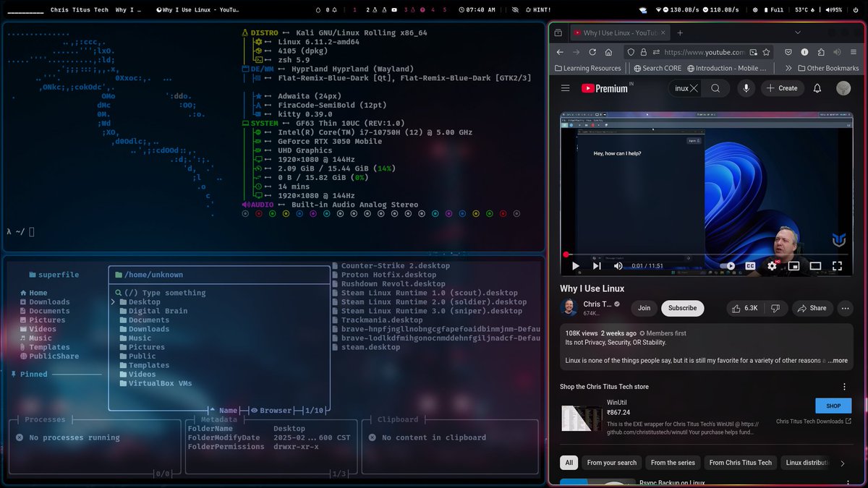The width and height of the screenshot is (868, 488).
Task: Expand description with ...more
Action: click(x=838, y=360)
